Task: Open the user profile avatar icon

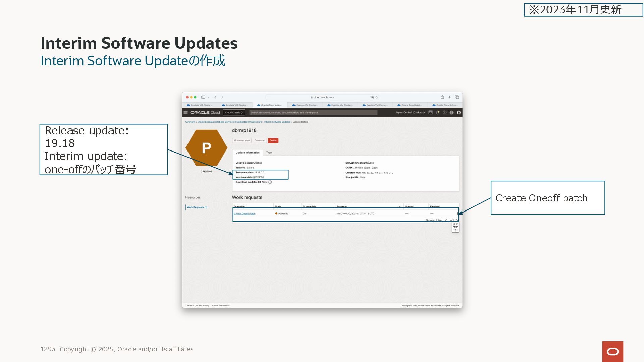Action: 459,113
